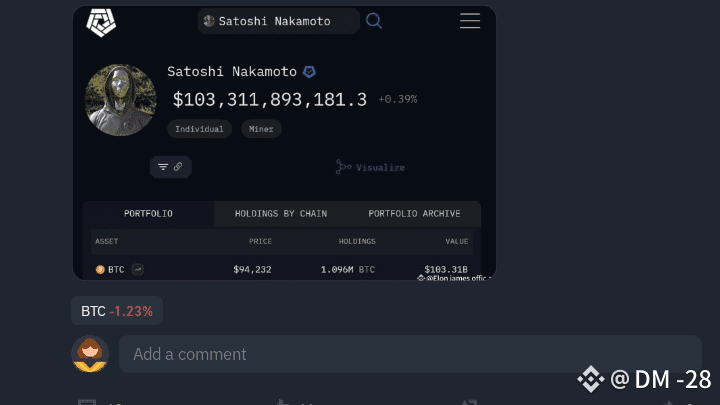Click the Binance logo watermark icon

[x=591, y=378]
